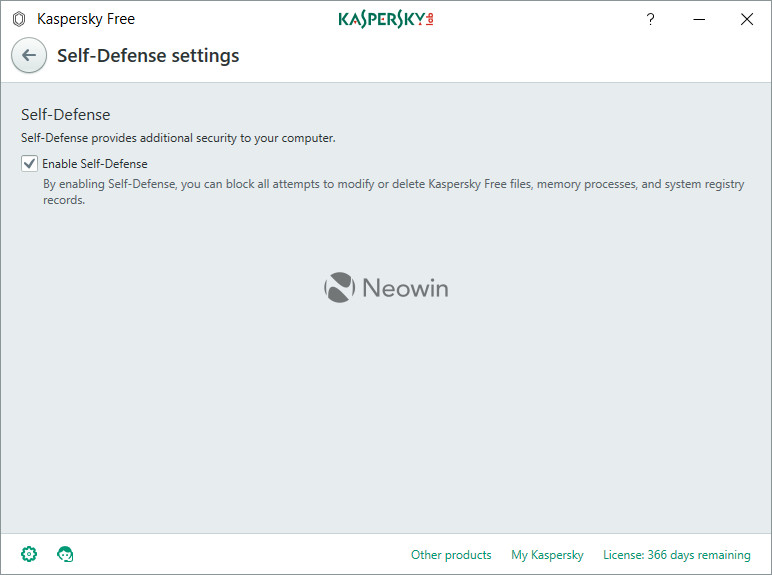The height and width of the screenshot is (575, 772).
Task: Close the Kaspersky Free window
Action: (747, 19)
